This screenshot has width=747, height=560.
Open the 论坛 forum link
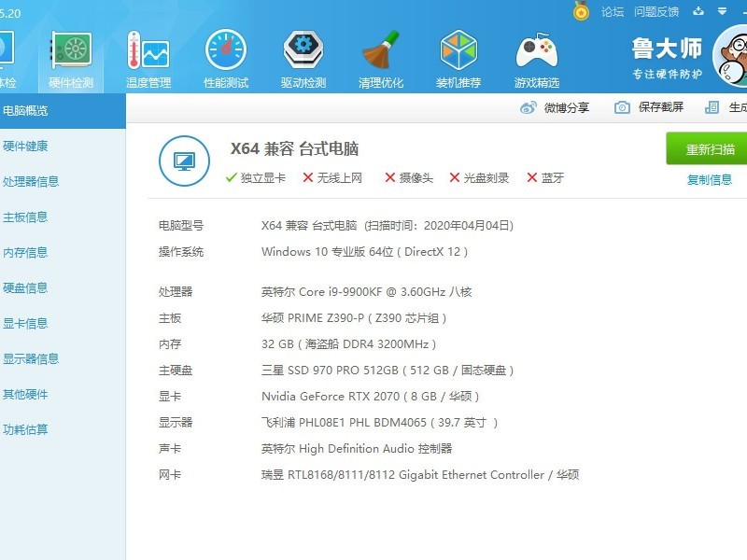[613, 11]
